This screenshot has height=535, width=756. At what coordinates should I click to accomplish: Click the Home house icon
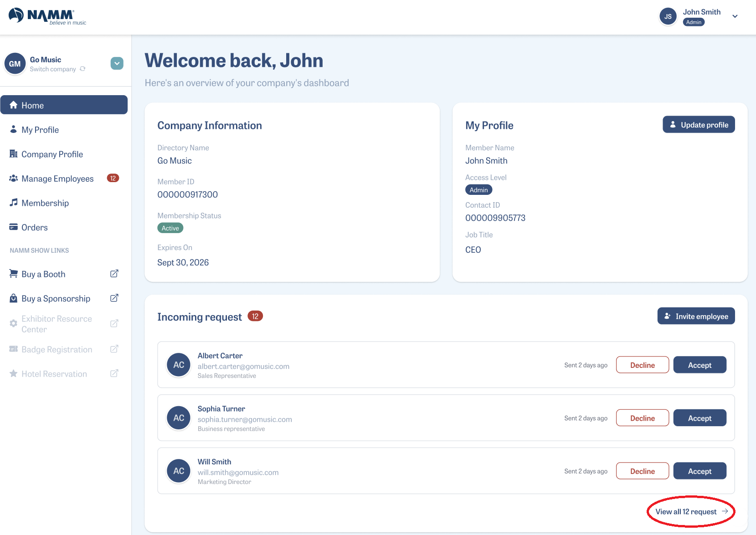(x=14, y=105)
